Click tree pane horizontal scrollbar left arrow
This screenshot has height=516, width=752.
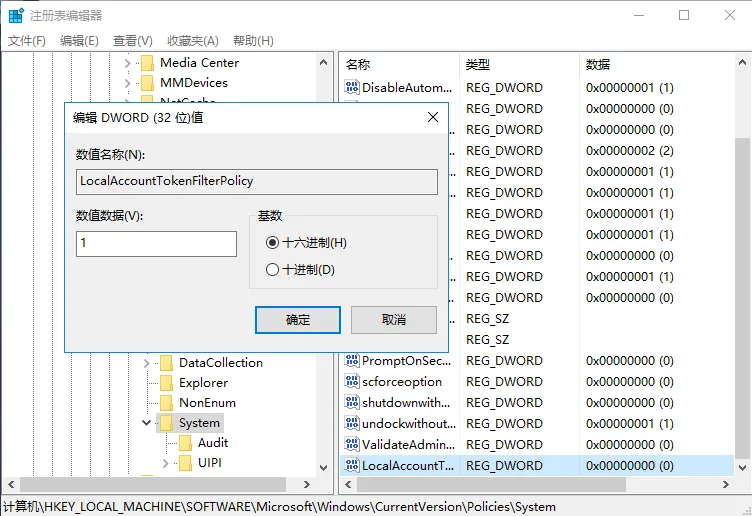click(x=11, y=484)
